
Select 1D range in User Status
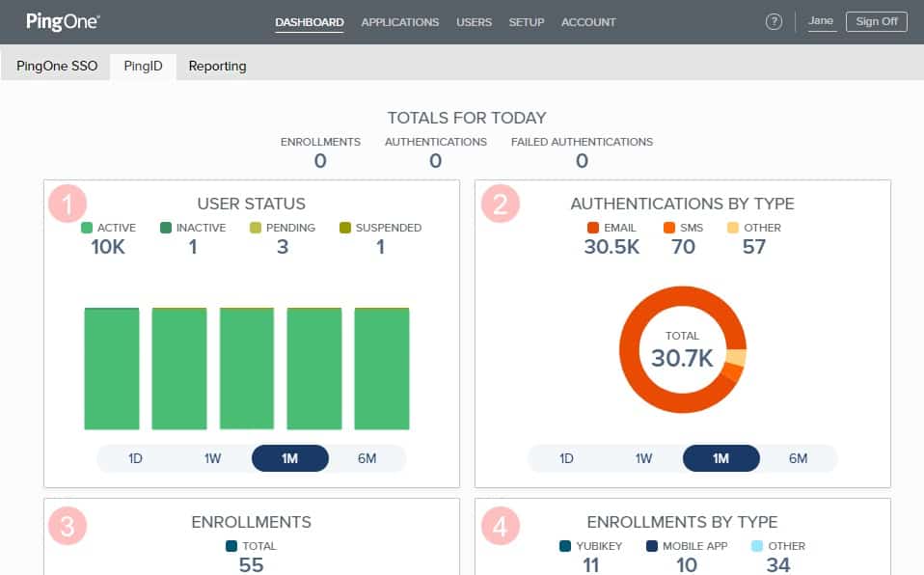tap(136, 458)
